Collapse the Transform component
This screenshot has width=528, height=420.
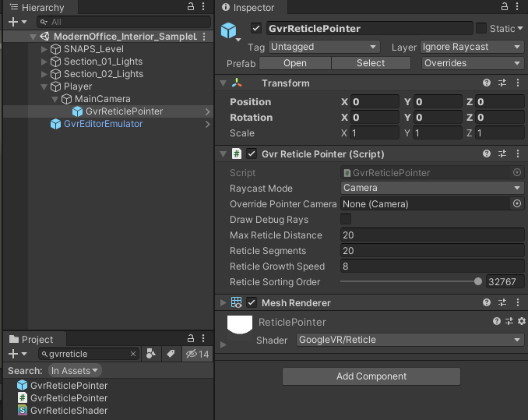223,83
